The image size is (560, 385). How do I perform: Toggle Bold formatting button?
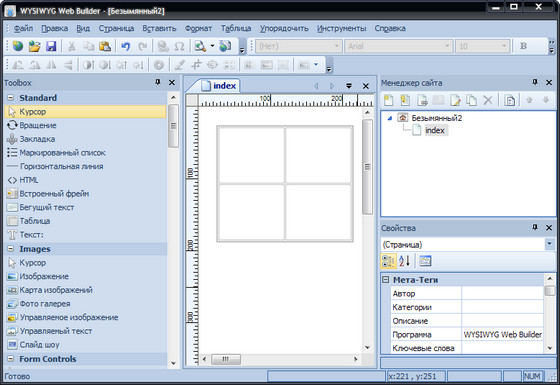523,46
